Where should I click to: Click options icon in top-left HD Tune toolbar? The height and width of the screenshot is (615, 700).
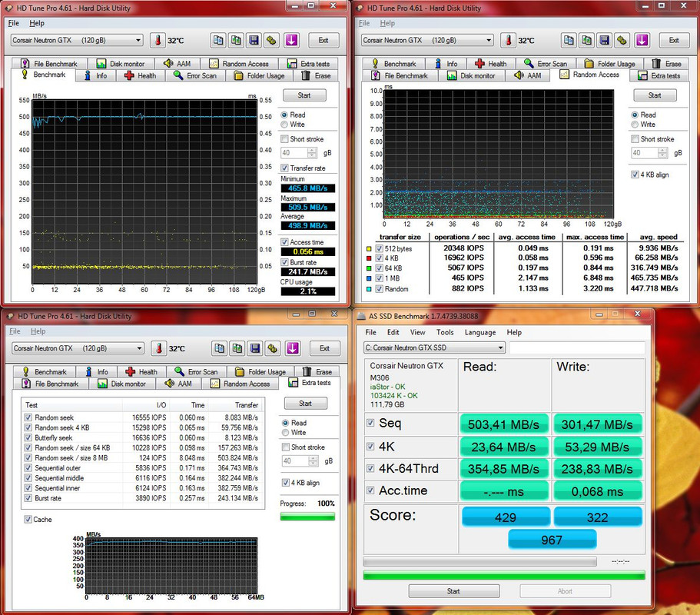pyautogui.click(x=272, y=40)
